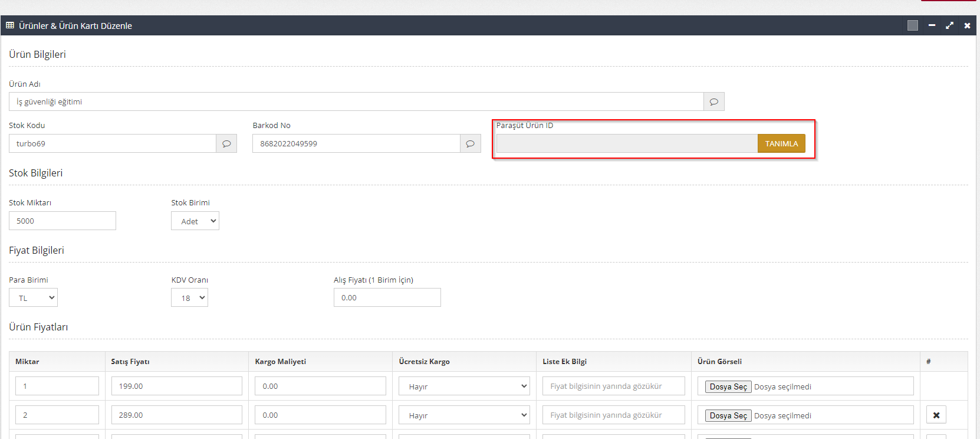Minimize the Ürün Kartı Düzenle panel
The image size is (980, 439).
point(932,25)
